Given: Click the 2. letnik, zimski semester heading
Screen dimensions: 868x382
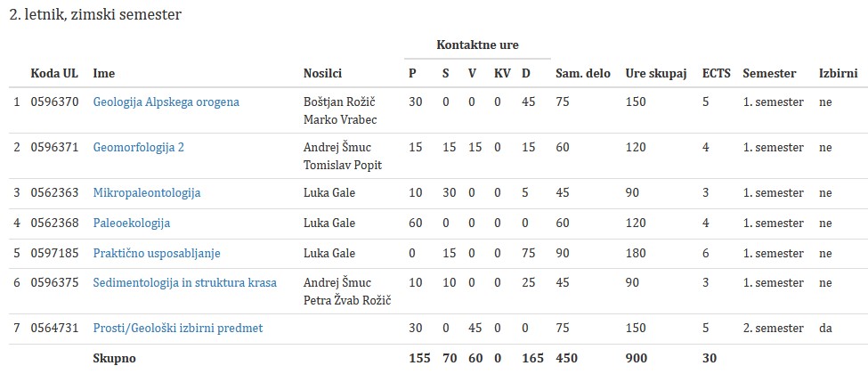Looking at the screenshot, I should point(95,15).
